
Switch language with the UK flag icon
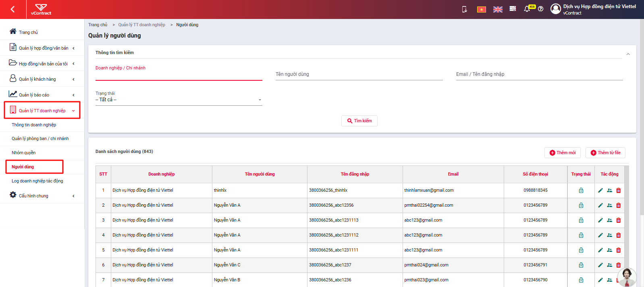498,9
